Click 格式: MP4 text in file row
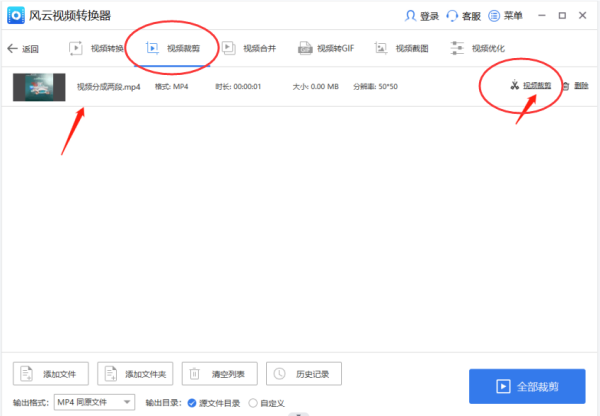The image size is (600, 416). point(171,86)
